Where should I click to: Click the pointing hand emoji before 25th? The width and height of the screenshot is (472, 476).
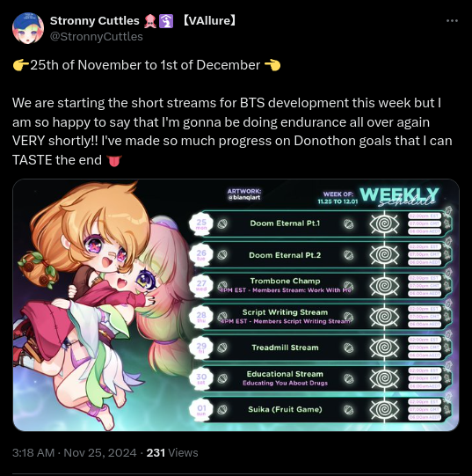(20, 65)
